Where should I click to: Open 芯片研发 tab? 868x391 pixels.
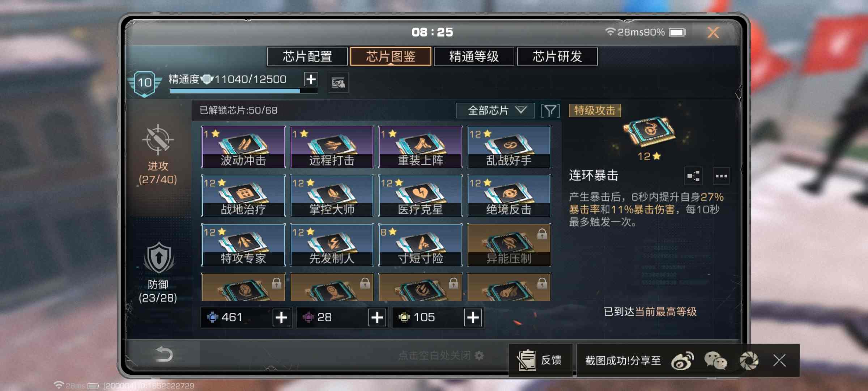point(557,56)
